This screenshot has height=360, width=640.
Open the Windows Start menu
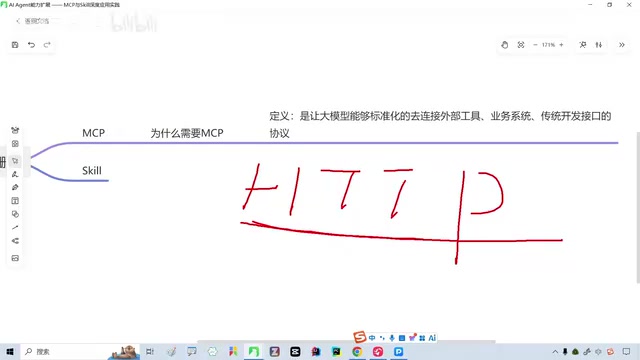coord(10,351)
